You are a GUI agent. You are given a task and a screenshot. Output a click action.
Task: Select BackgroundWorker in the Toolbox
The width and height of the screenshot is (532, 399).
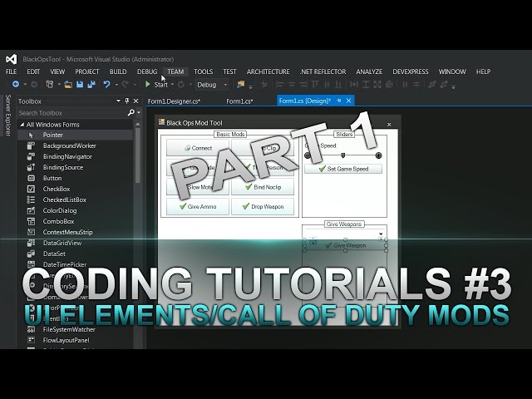point(75,145)
